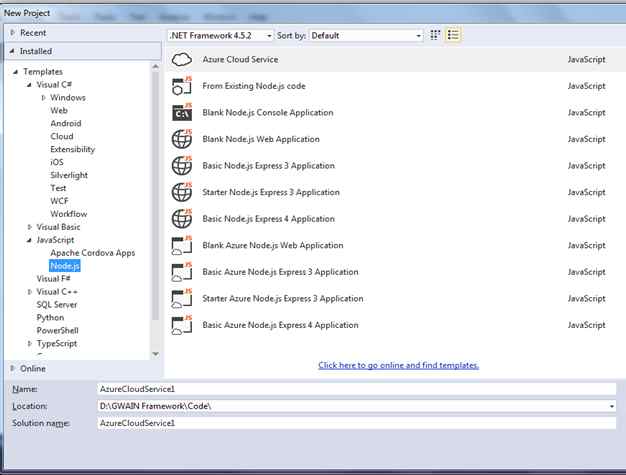Click the tree scrollbar down arrow

click(156, 354)
